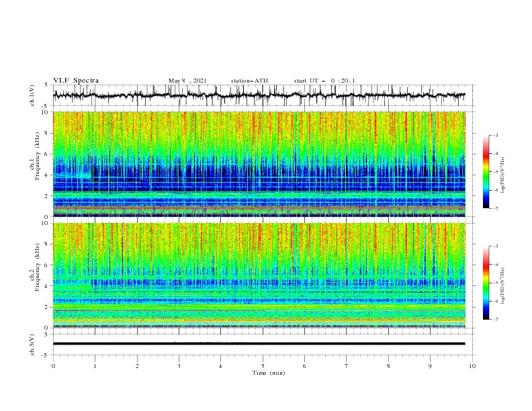Viewport: 532px width, 411px height.
Task: Click inside the ch.2 spectrogram panel
Action: tap(259, 275)
